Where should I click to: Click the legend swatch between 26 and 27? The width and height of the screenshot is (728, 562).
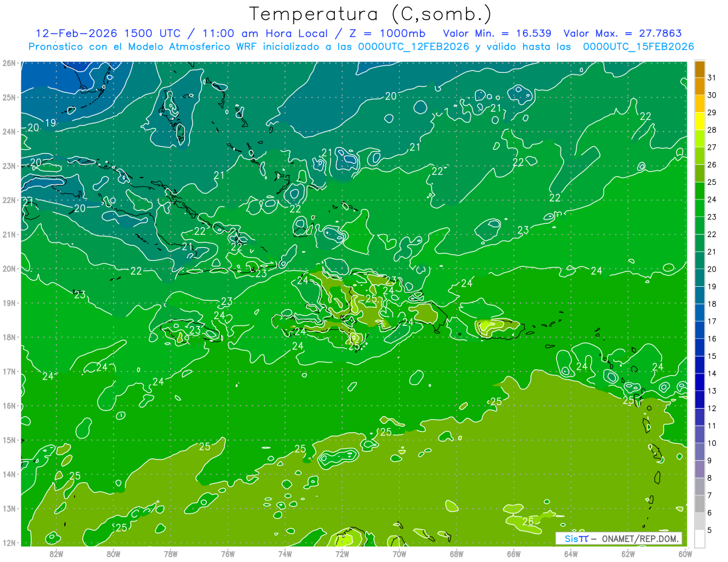tap(699, 156)
